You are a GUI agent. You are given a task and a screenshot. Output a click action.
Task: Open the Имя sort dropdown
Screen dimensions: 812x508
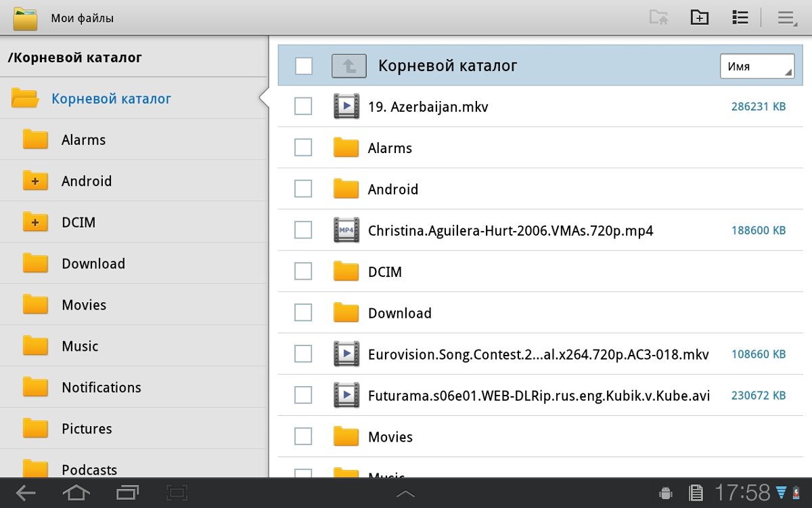click(x=757, y=66)
